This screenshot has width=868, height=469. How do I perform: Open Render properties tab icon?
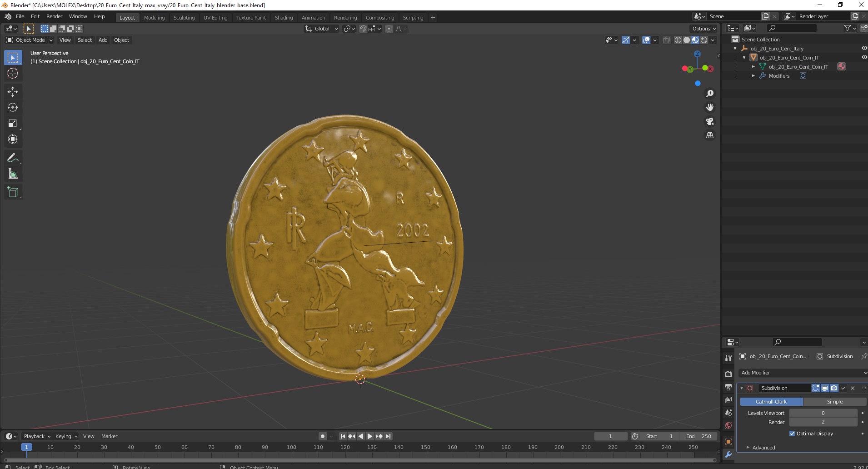(x=728, y=374)
